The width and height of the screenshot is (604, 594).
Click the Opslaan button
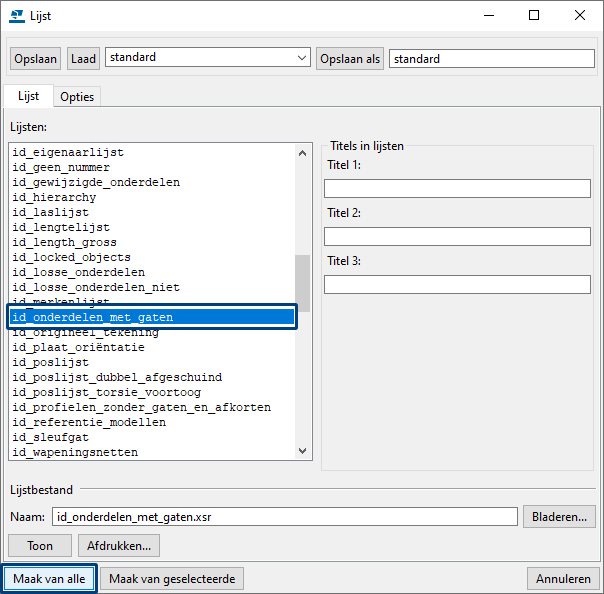coord(36,59)
